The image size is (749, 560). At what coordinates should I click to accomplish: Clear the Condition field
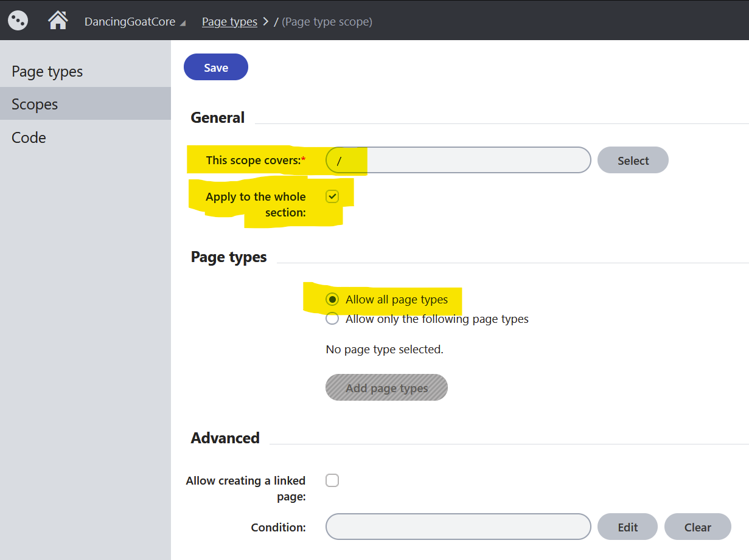coord(697,527)
